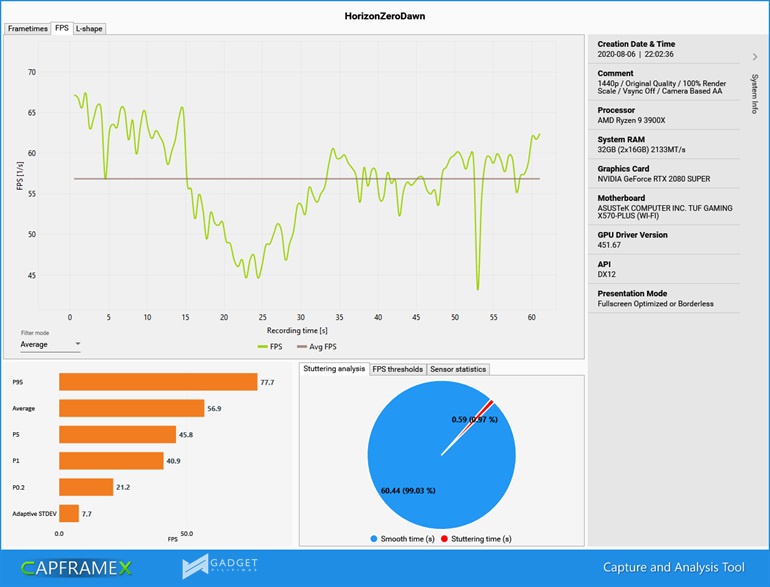
Task: Click the Adaptive STDEV bar
Action: pos(68,513)
